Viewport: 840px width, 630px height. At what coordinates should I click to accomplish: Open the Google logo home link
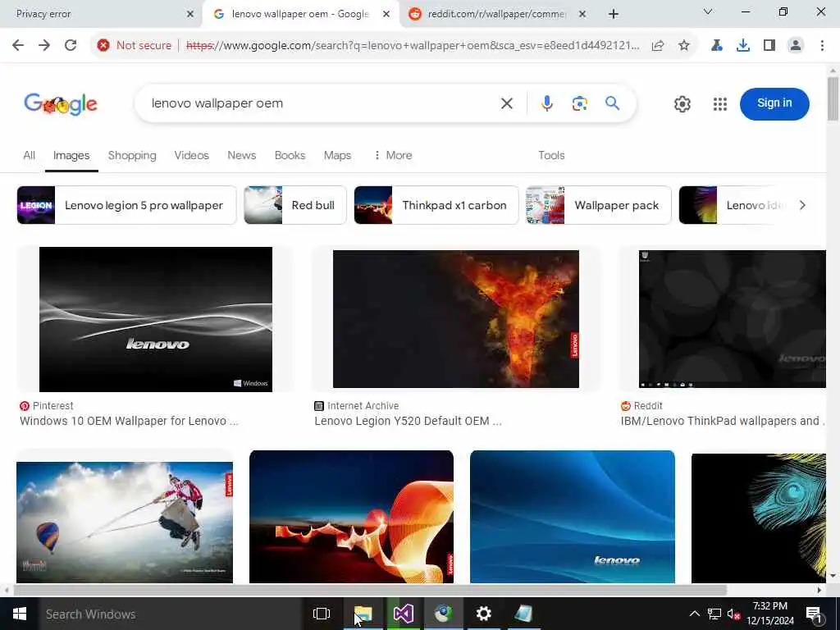click(61, 103)
